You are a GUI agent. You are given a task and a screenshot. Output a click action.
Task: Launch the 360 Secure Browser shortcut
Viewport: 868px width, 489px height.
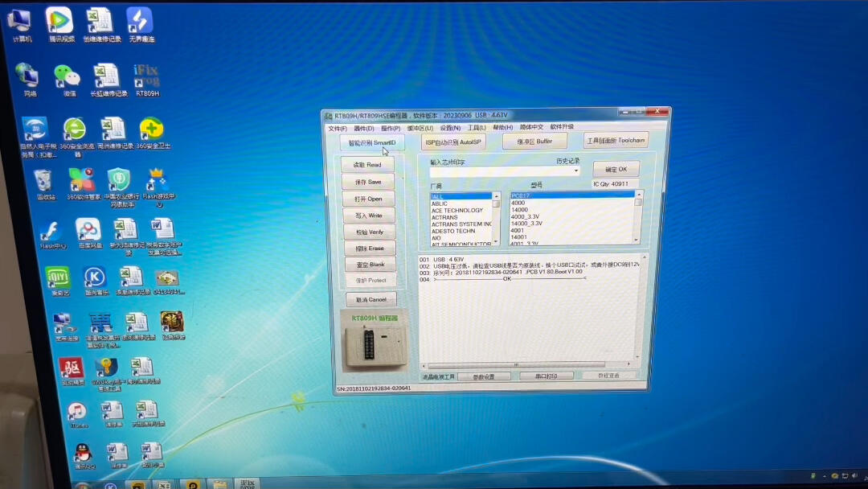tap(75, 136)
